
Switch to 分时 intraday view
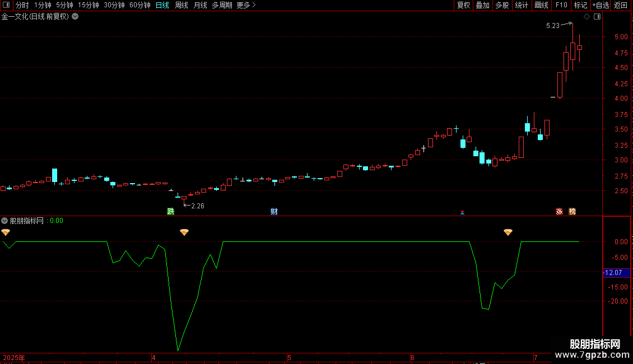22,5
